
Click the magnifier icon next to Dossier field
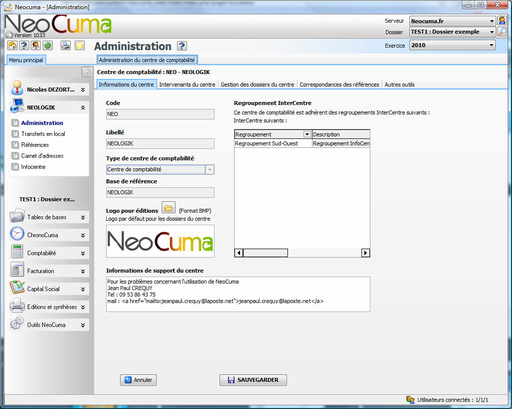pos(502,32)
